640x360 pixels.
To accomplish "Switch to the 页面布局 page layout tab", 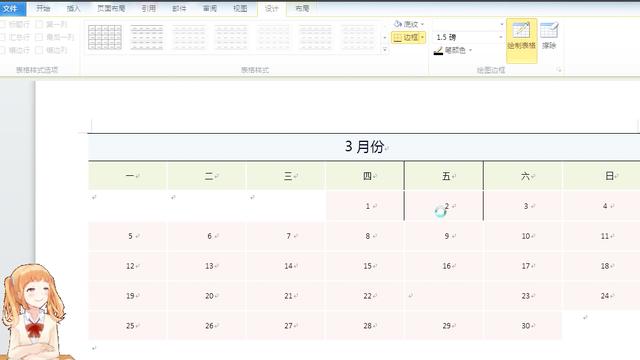I will pos(111,8).
